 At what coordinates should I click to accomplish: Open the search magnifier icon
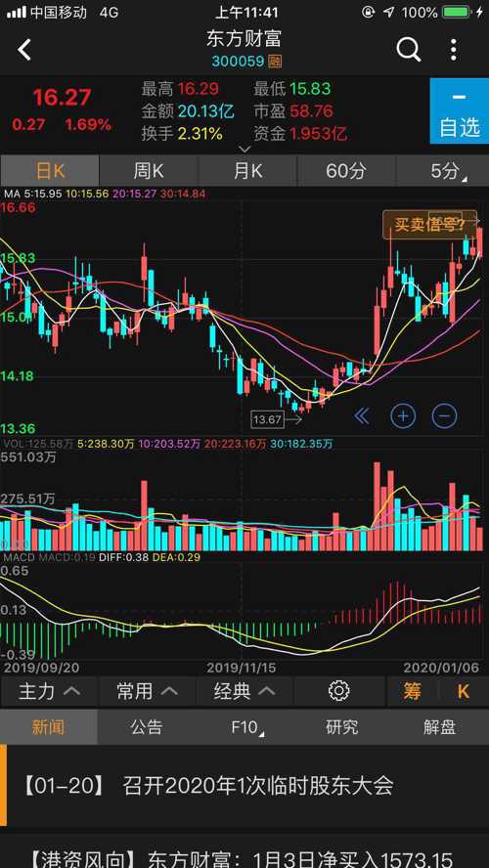click(x=409, y=50)
